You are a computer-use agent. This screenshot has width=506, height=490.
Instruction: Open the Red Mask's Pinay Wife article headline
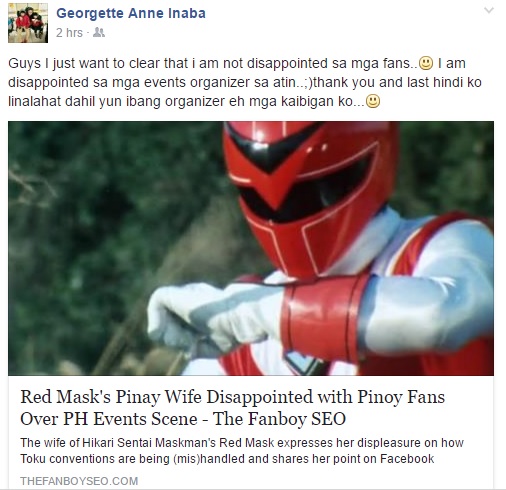233,408
